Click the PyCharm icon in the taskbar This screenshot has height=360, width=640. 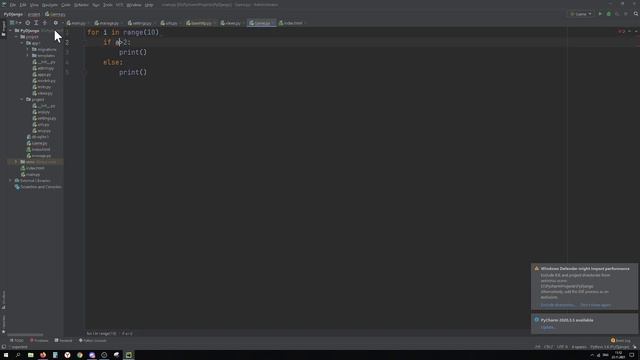(129, 355)
